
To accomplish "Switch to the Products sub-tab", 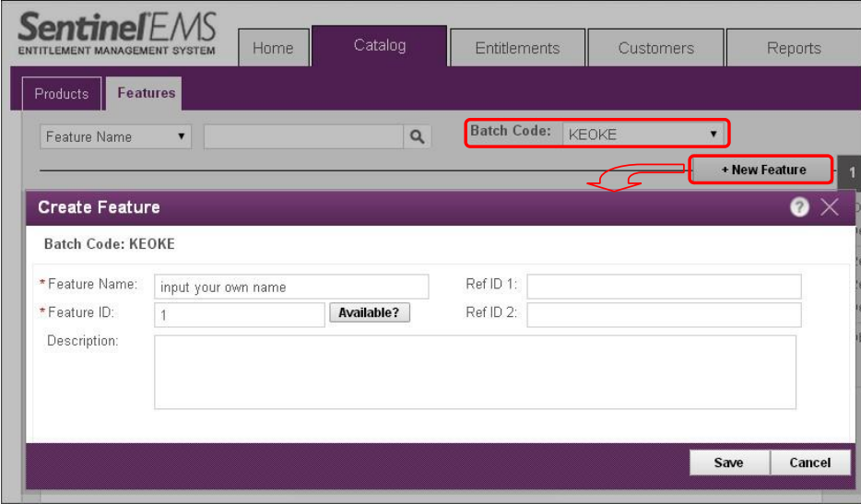I will point(62,94).
